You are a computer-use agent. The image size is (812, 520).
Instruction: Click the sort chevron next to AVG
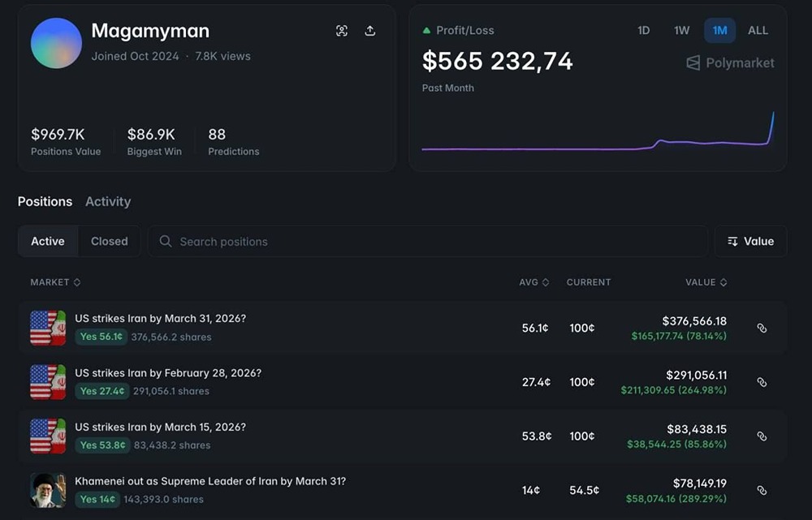(x=546, y=282)
